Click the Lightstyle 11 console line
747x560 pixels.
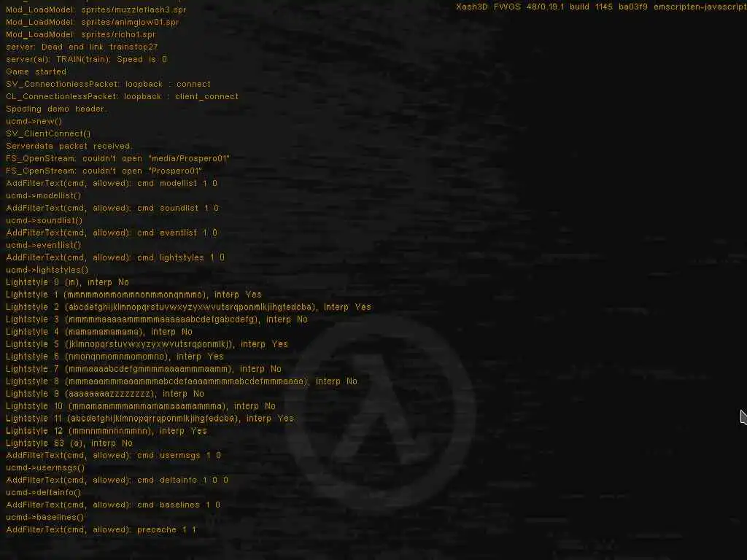click(150, 418)
